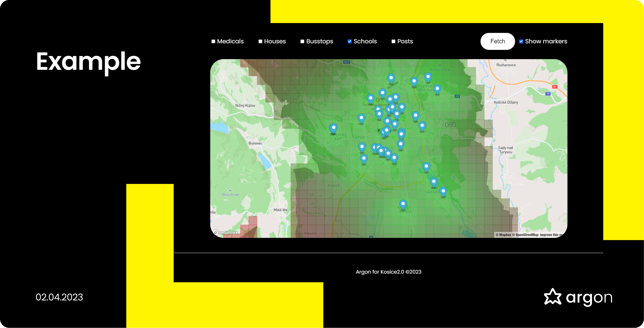This screenshot has height=328, width=644.
Task: Disable the Show markers checkbox
Action: (521, 41)
